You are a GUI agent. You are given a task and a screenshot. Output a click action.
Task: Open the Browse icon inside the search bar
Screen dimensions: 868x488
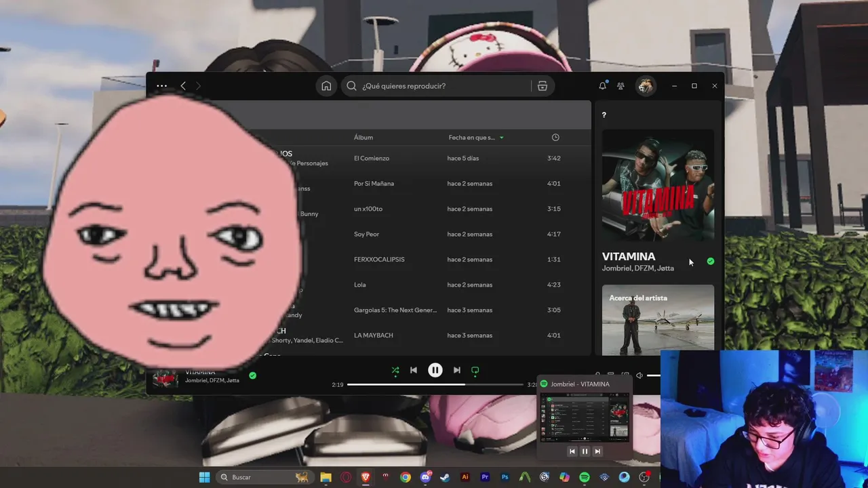[542, 86]
